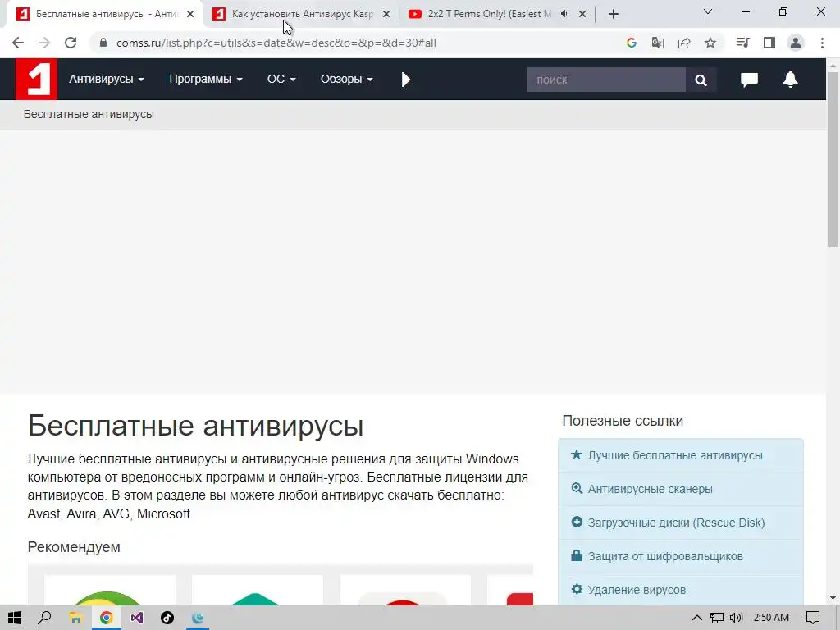840x630 pixels.
Task: Bookmark this tab with the star icon
Action: point(710,43)
